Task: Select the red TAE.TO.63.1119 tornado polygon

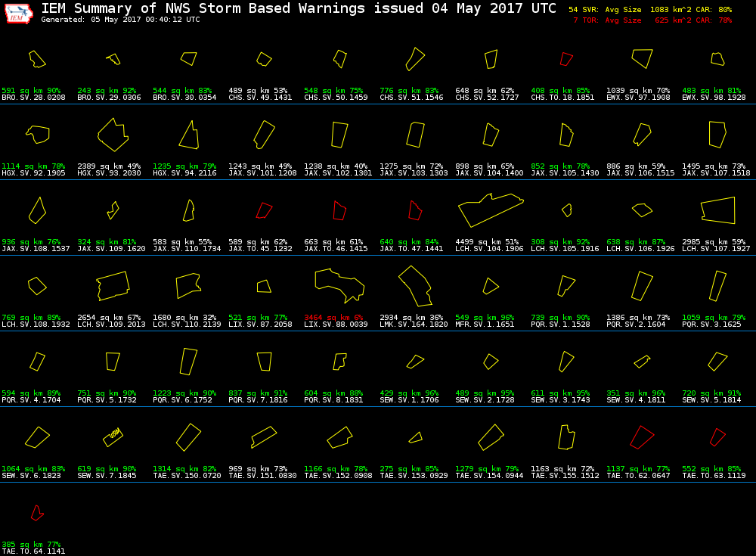Action: (718, 437)
